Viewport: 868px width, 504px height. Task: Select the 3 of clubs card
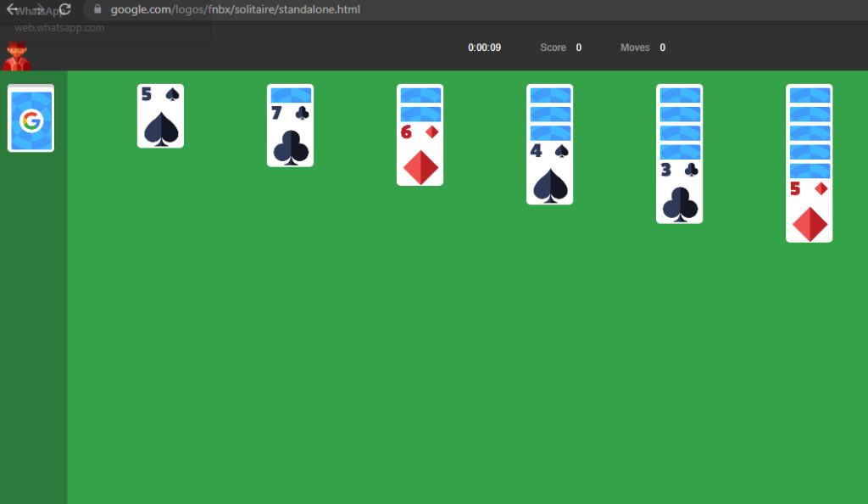coord(679,192)
